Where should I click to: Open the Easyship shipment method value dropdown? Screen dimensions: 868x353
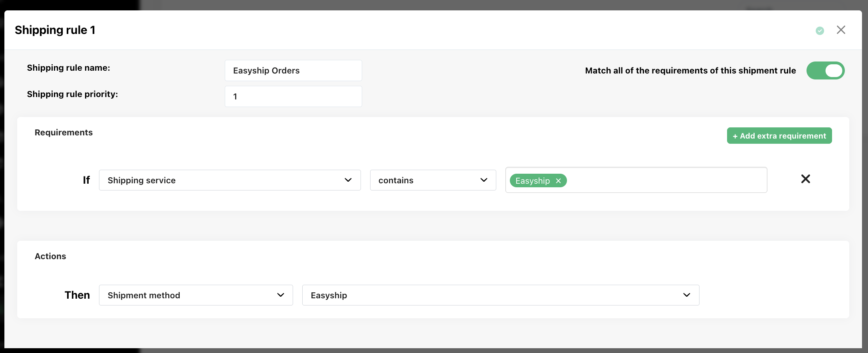click(500, 295)
